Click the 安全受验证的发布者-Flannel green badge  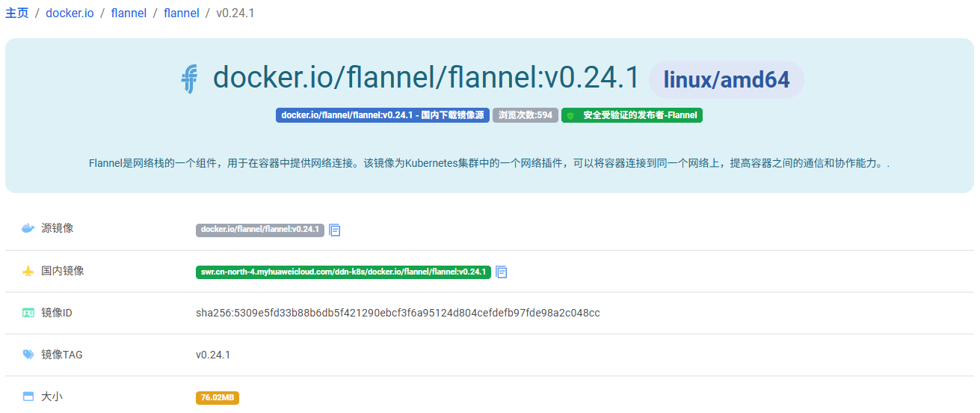pyautogui.click(x=632, y=115)
